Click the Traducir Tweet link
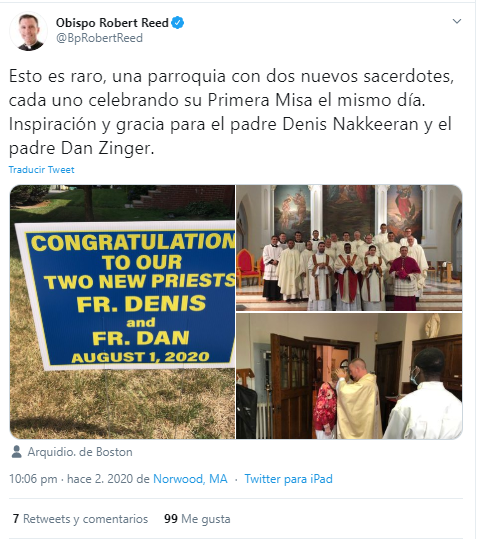This screenshot has width=477, height=539. [41, 170]
